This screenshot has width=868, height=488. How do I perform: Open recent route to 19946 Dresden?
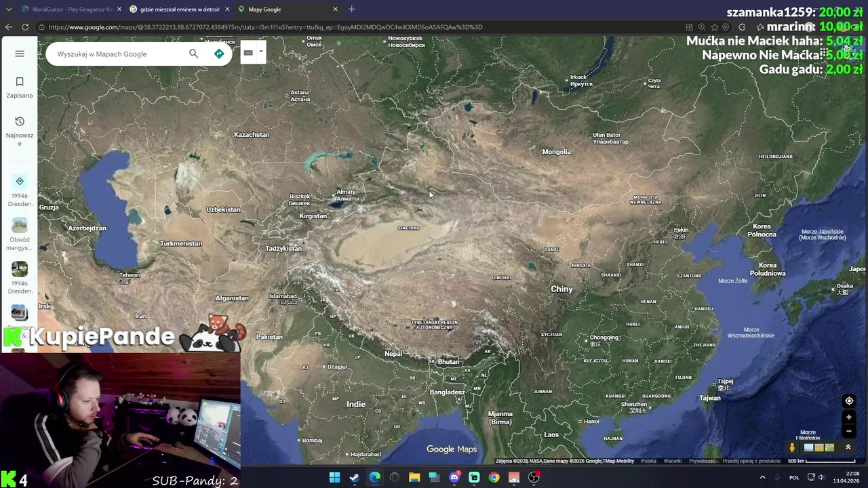pyautogui.click(x=20, y=190)
